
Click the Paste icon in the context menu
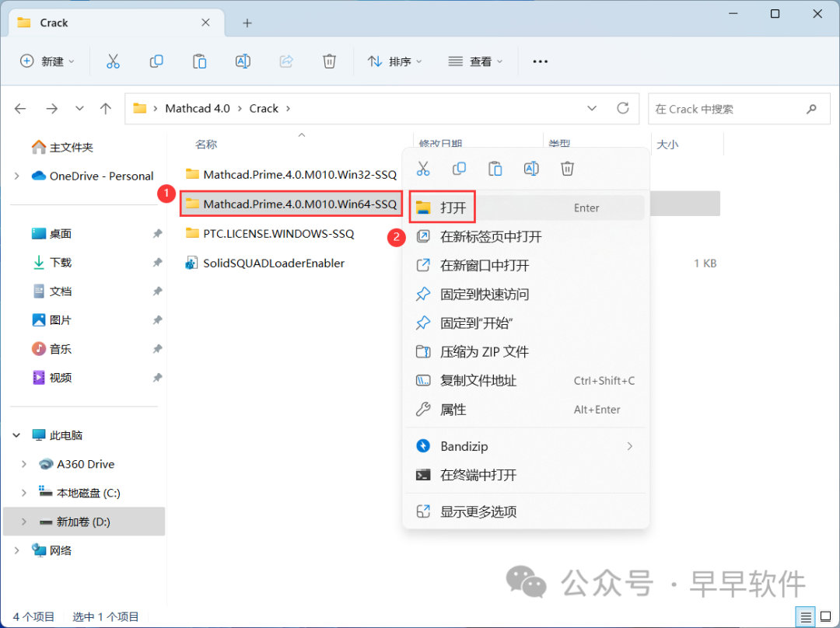(x=495, y=169)
